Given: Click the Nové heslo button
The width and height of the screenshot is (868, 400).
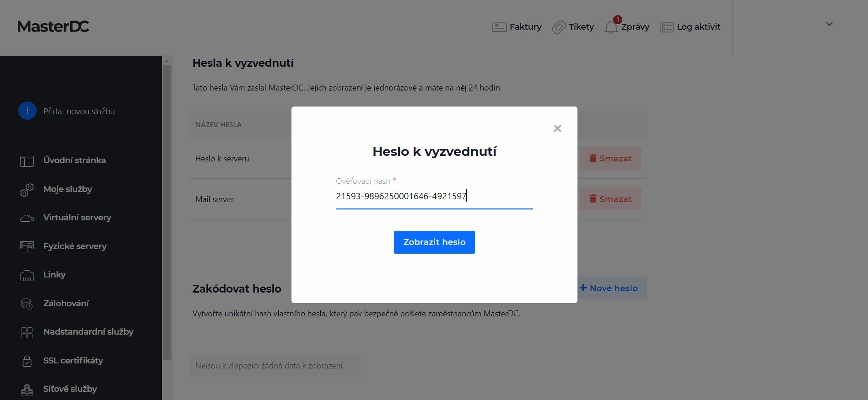Looking at the screenshot, I should [609, 288].
